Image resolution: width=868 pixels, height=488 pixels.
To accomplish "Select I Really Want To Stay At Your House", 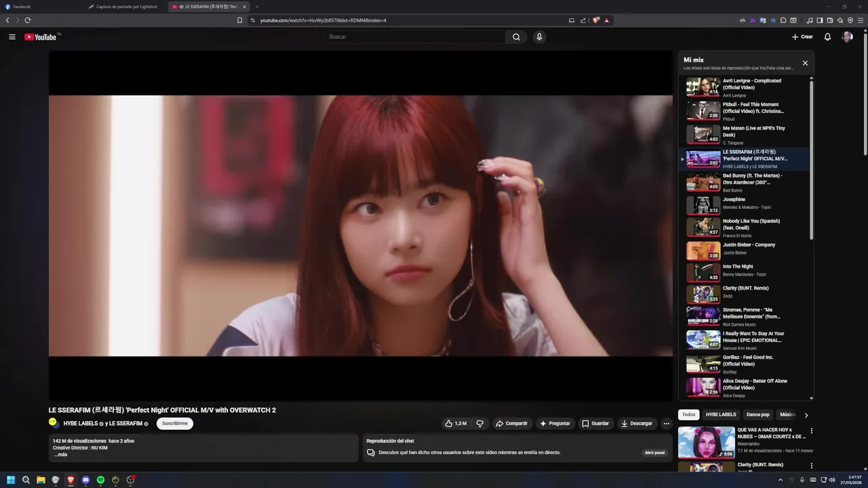I will click(744, 340).
